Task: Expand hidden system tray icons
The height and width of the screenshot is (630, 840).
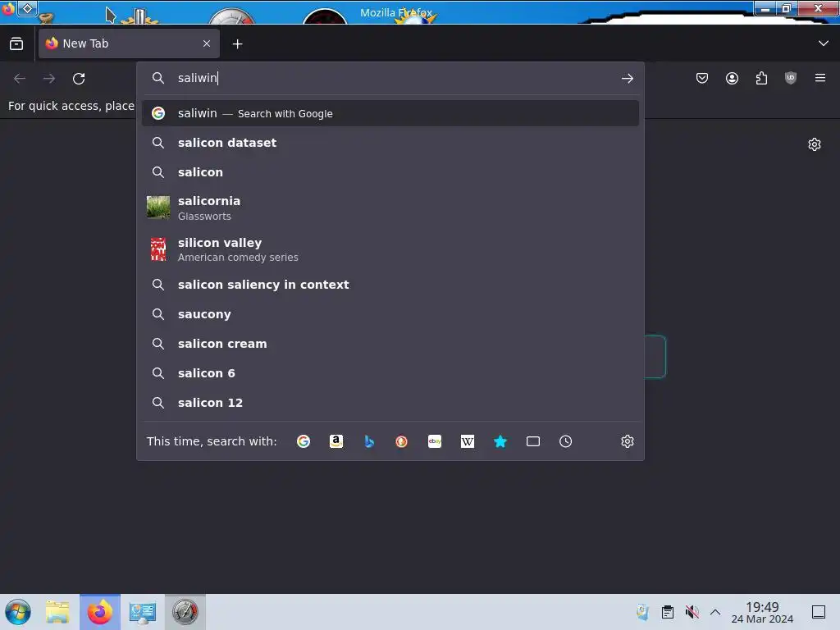Action: 715,612
